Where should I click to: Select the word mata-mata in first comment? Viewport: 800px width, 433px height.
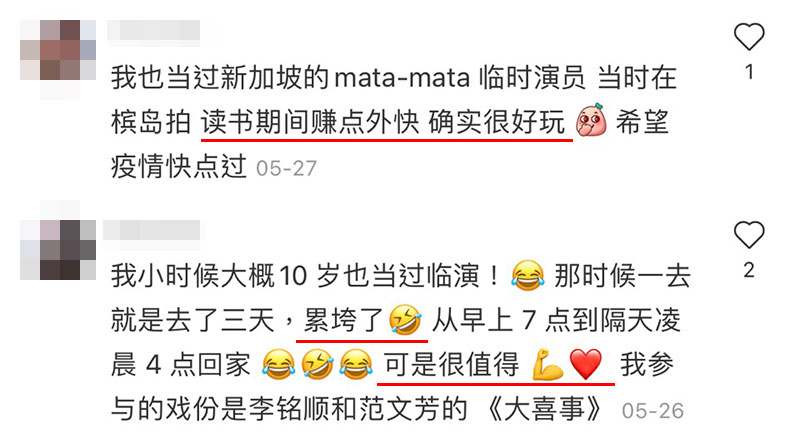click(402, 79)
